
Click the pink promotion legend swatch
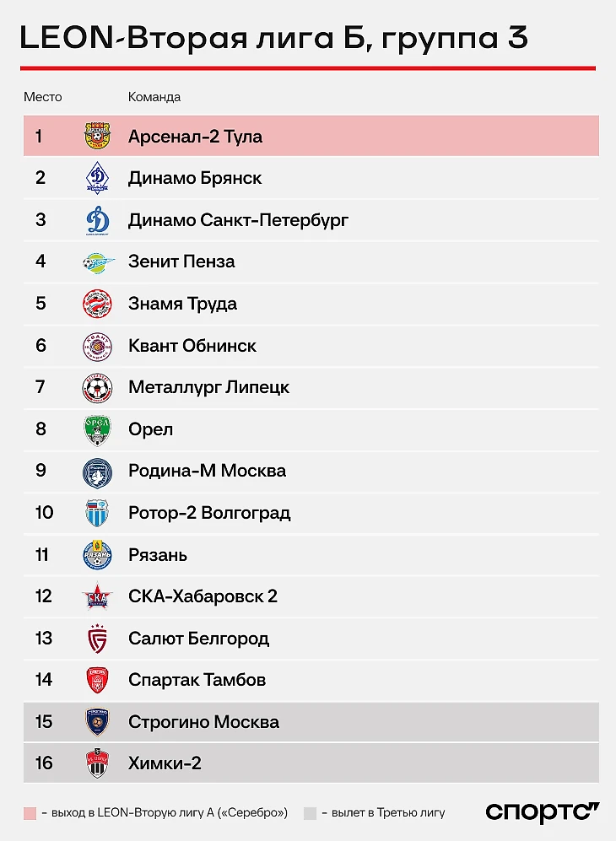tap(30, 813)
